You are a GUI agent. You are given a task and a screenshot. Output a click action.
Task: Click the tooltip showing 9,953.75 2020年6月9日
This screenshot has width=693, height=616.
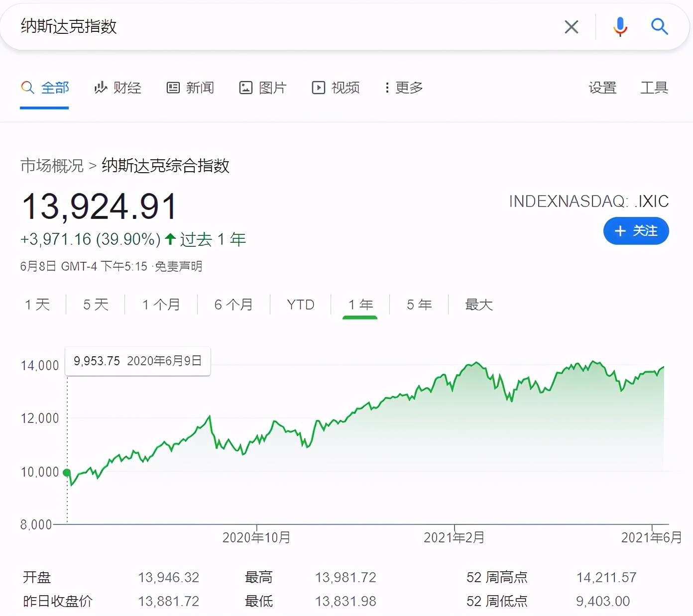tap(138, 361)
